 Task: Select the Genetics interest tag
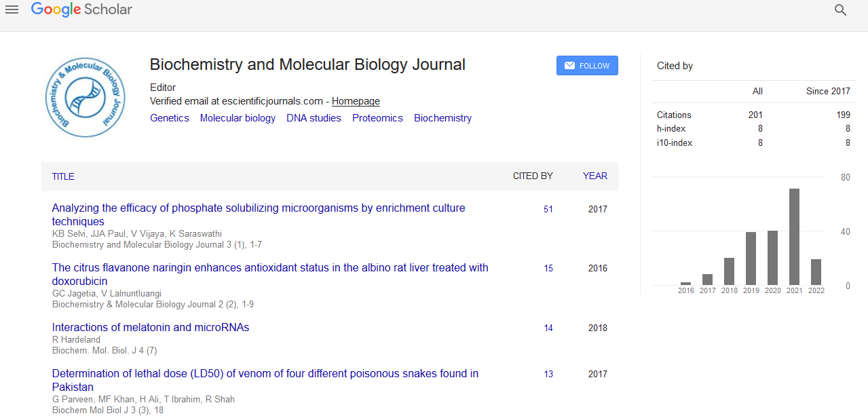pyautogui.click(x=170, y=118)
